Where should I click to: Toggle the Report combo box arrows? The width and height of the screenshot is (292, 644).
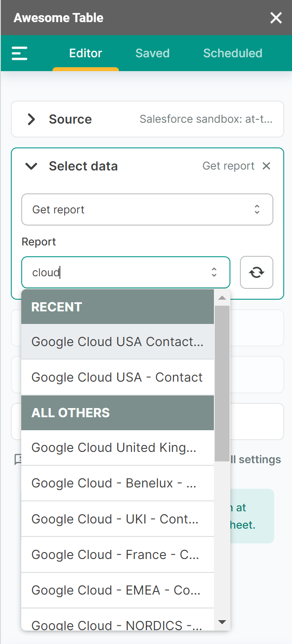[x=214, y=272]
